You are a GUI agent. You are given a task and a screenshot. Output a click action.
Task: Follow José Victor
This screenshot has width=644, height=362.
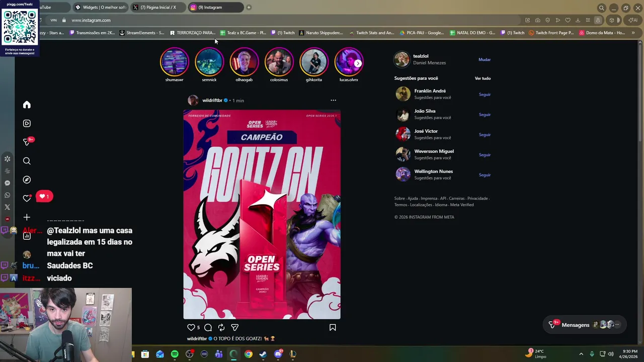coord(485,135)
